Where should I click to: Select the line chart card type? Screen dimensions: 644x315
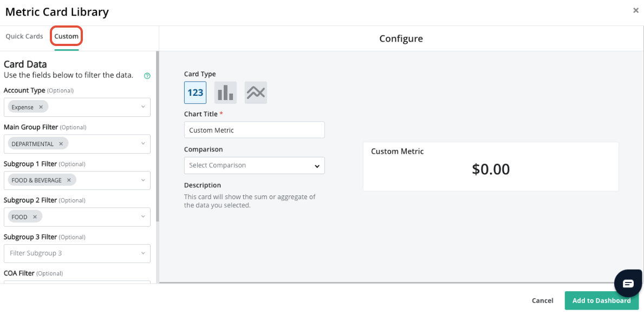click(x=256, y=93)
